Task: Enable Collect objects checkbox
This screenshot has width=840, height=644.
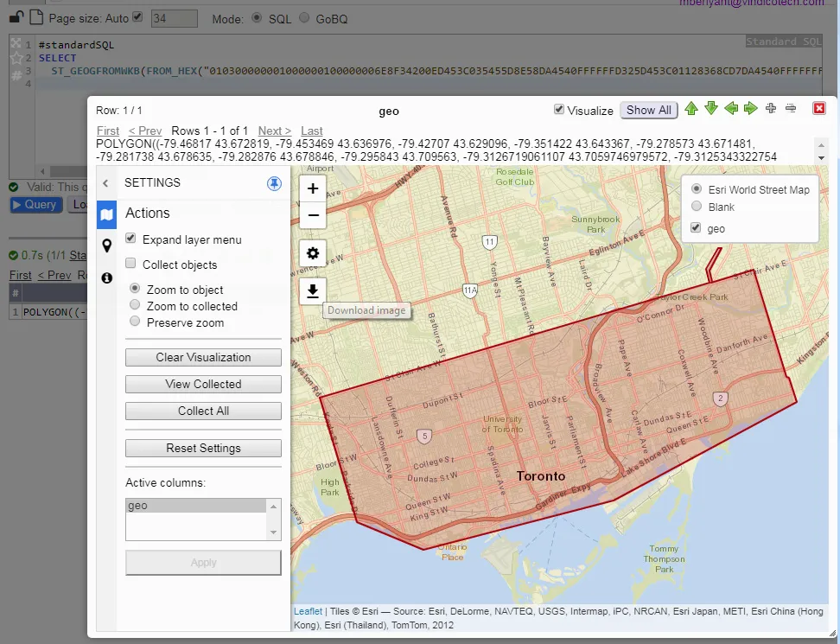Action: [x=131, y=265]
